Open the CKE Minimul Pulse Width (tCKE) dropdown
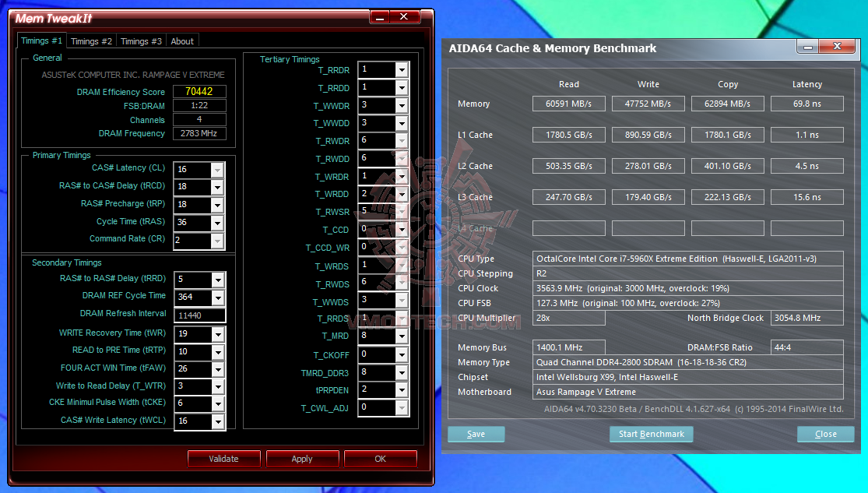The width and height of the screenshot is (868, 493). [218, 403]
